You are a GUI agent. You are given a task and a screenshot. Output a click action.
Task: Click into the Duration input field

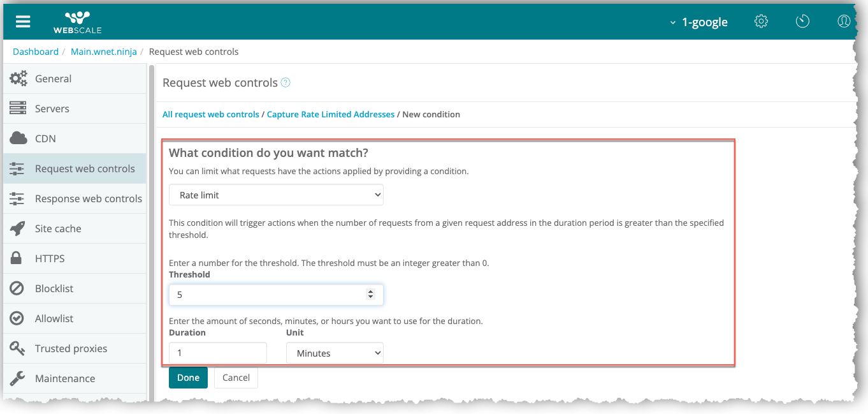[x=217, y=353]
